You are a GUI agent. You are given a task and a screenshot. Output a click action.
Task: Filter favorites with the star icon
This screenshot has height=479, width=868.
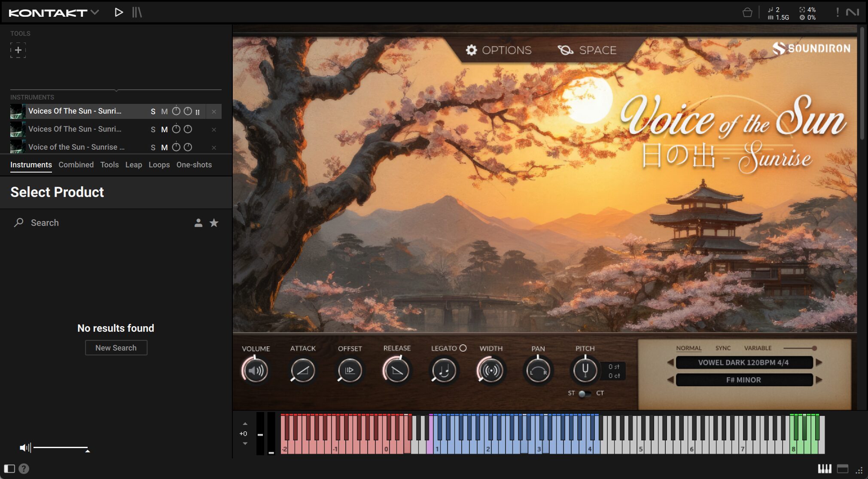click(x=214, y=223)
